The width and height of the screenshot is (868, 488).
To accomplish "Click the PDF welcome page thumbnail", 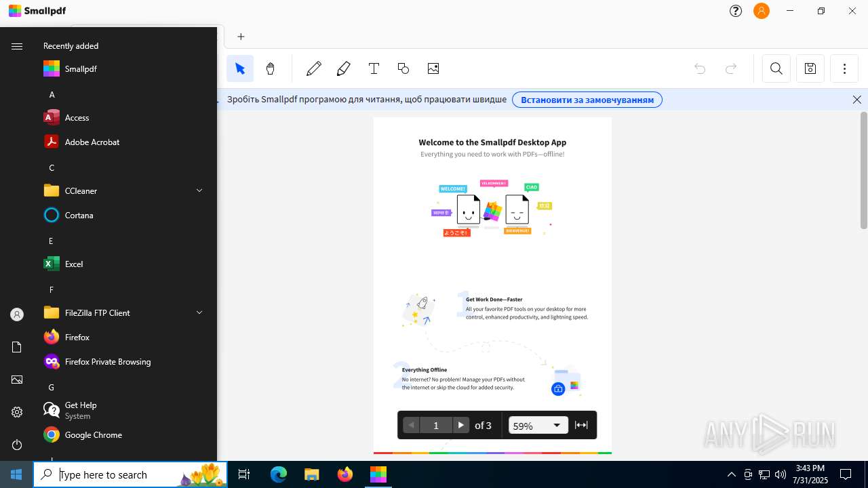I will tap(492, 285).
